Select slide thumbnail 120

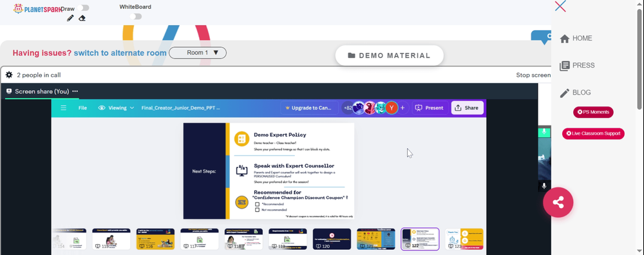coord(332,239)
